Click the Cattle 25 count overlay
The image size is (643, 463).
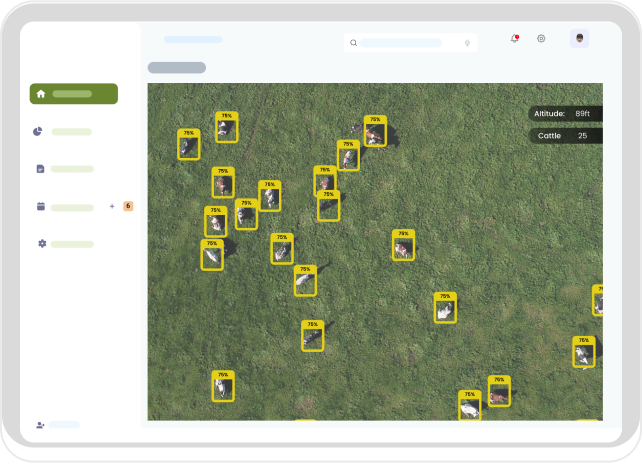562,135
